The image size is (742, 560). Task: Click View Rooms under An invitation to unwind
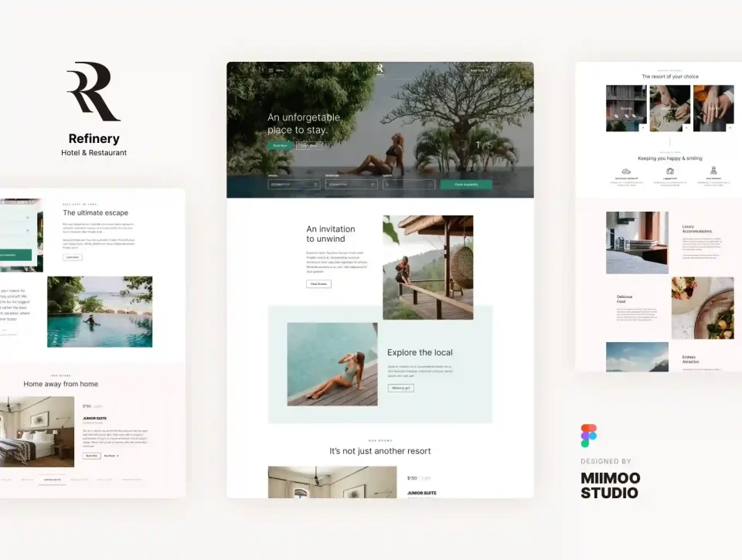pyautogui.click(x=318, y=284)
